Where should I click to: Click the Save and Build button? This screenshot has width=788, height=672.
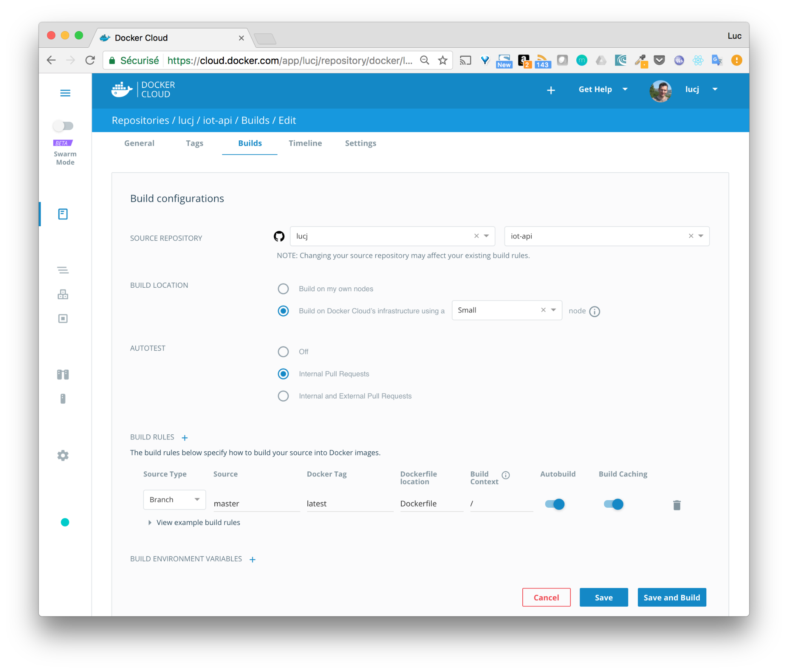coord(672,597)
